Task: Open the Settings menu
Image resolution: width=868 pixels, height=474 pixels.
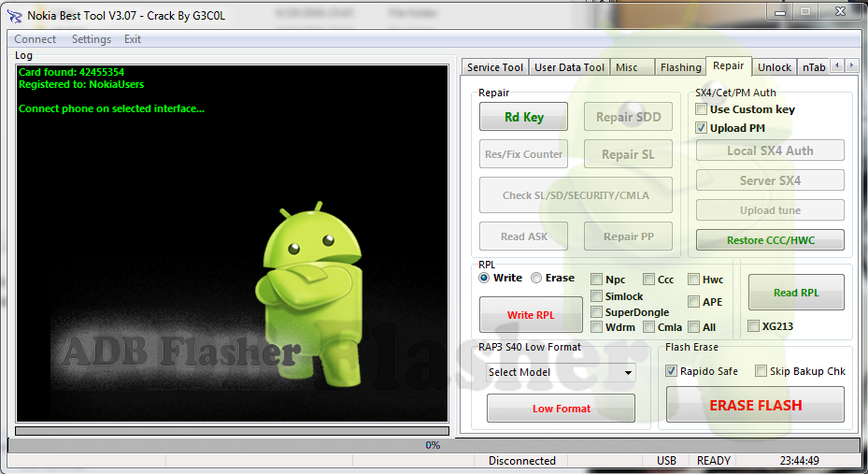Action: 92,39
